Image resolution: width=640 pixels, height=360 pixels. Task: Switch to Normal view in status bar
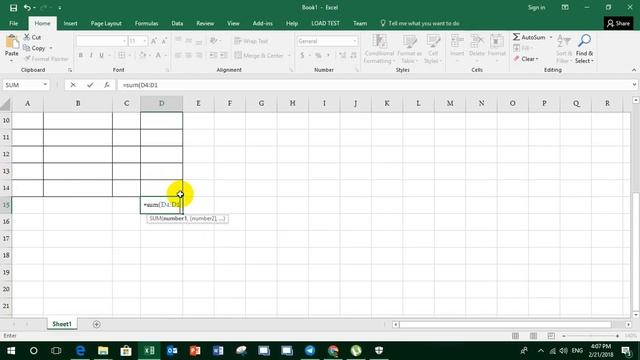pos(516,336)
